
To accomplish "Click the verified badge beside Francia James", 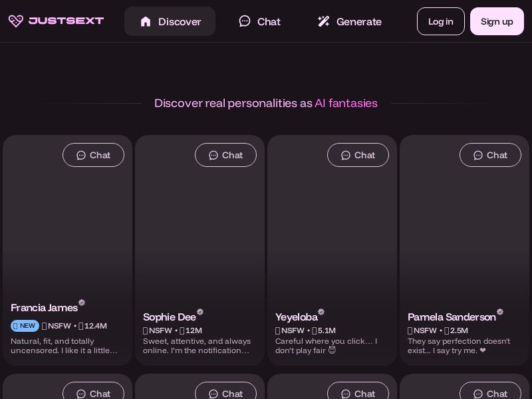I will pyautogui.click(x=82, y=303).
